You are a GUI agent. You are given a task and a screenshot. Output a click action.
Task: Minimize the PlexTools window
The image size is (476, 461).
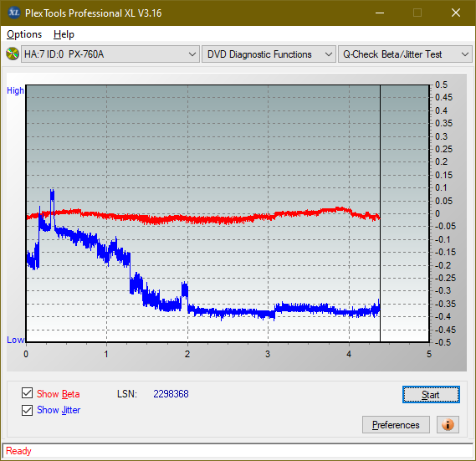[x=380, y=13]
